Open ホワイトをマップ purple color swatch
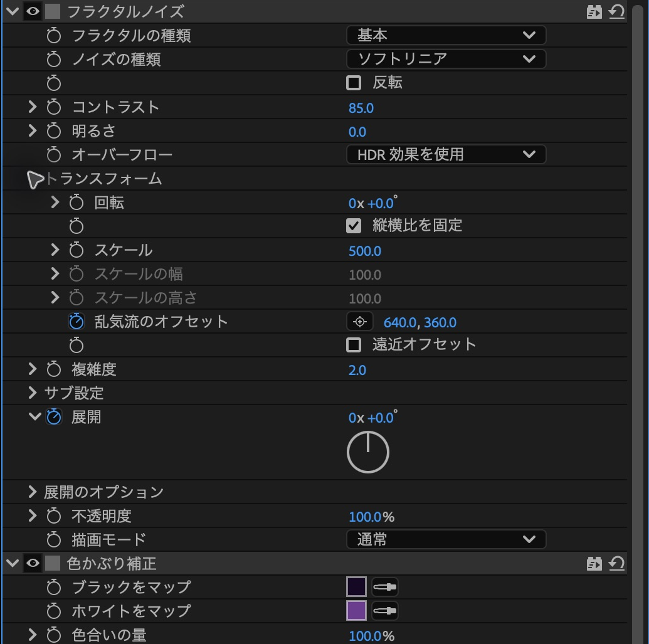 tap(356, 611)
